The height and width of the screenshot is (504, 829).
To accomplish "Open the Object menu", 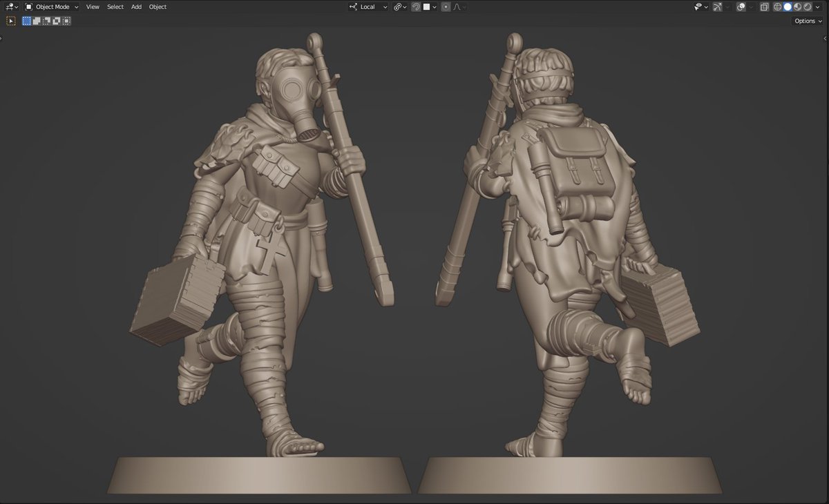I will [158, 6].
